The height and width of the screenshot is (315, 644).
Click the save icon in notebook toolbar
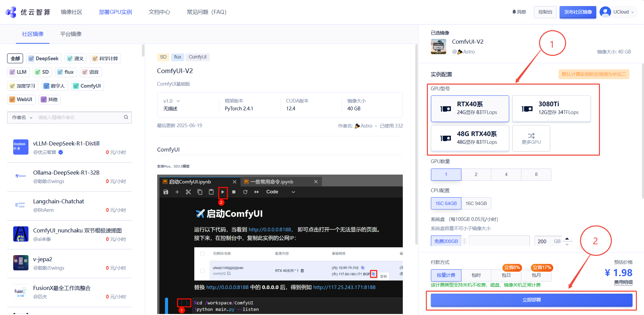166,192
